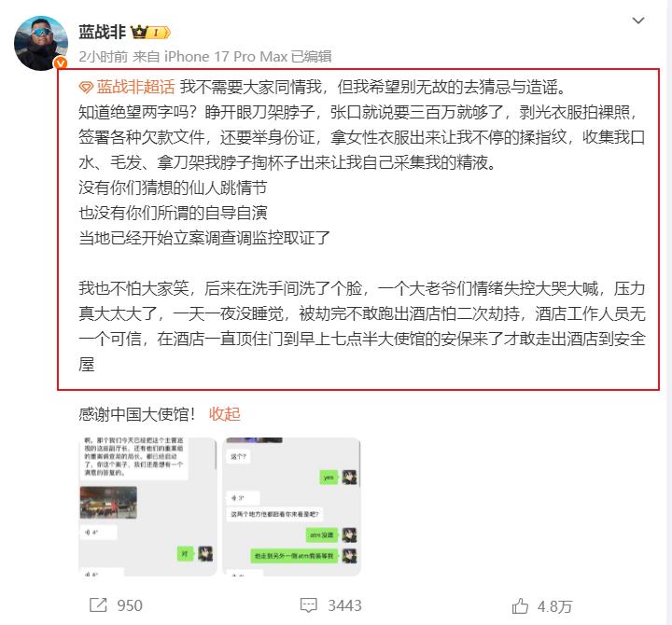Open the 蓝战非 username profile link
Viewport: 672px width, 625px height.
point(102,32)
